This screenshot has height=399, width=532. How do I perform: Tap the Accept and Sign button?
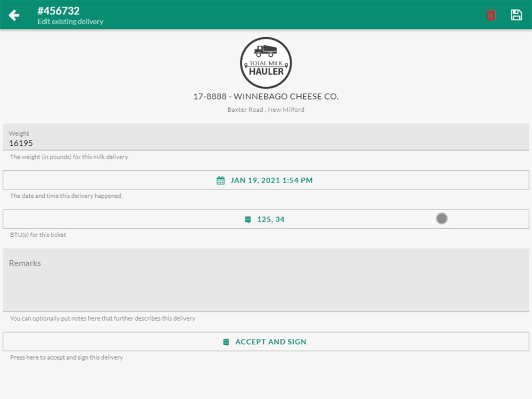266,342
